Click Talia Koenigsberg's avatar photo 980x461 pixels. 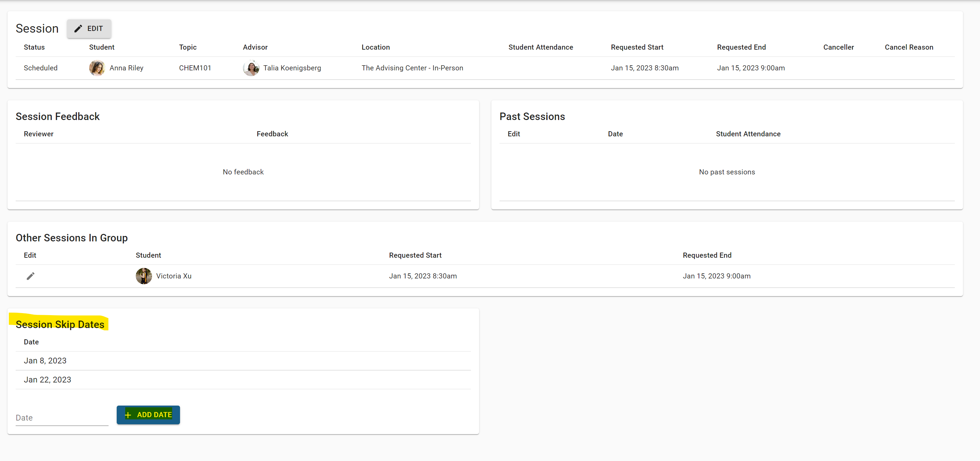coord(251,68)
